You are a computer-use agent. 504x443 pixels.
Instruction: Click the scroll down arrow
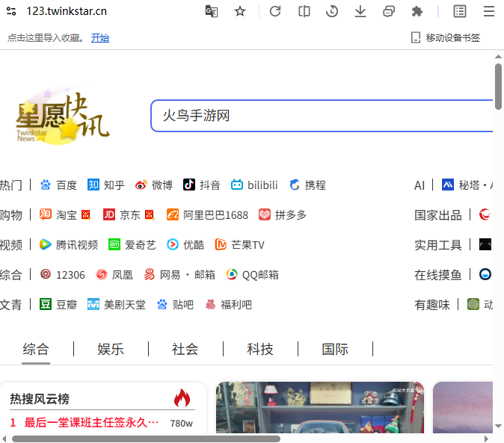[498, 426]
